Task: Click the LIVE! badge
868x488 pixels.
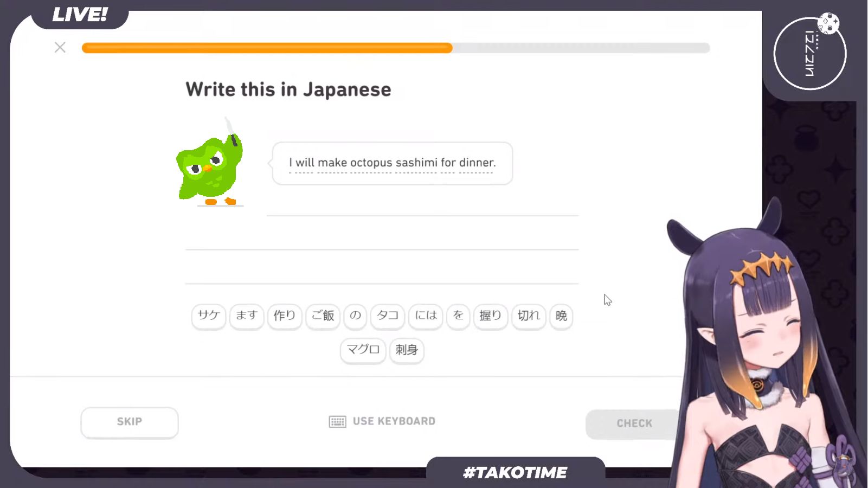Action: [x=80, y=15]
